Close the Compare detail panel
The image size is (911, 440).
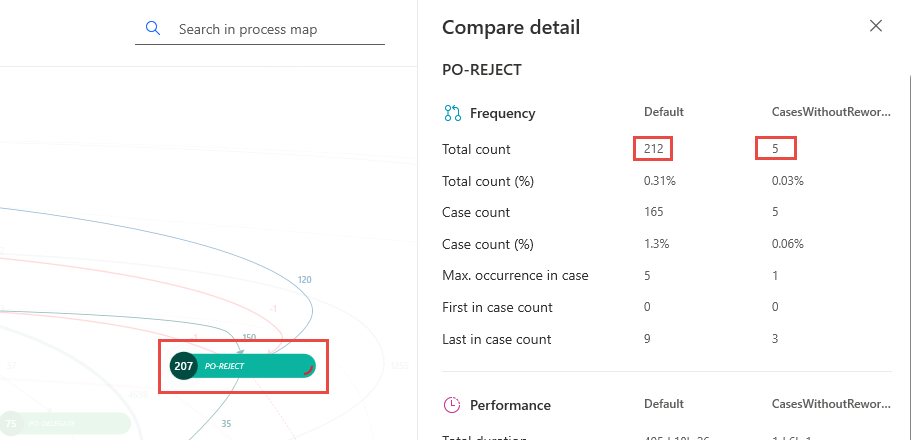[876, 26]
